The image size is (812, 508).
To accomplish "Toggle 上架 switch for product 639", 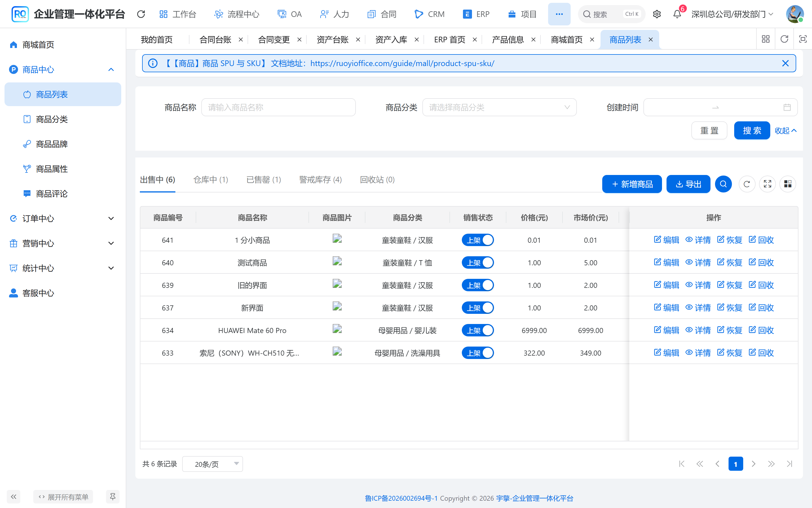I will pyautogui.click(x=478, y=285).
